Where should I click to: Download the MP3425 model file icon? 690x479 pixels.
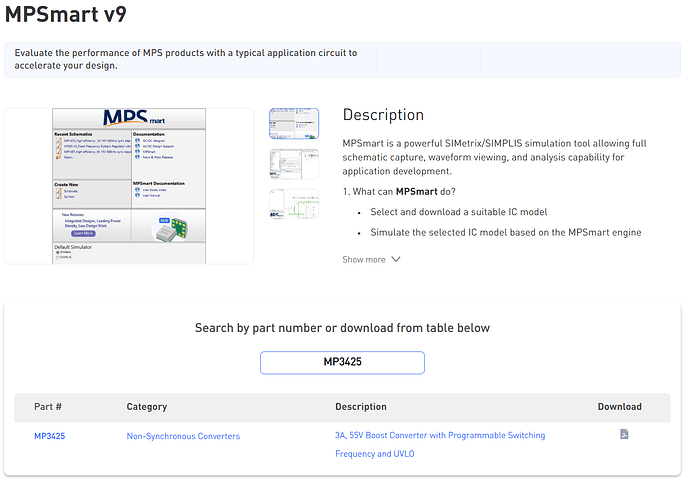(624, 434)
